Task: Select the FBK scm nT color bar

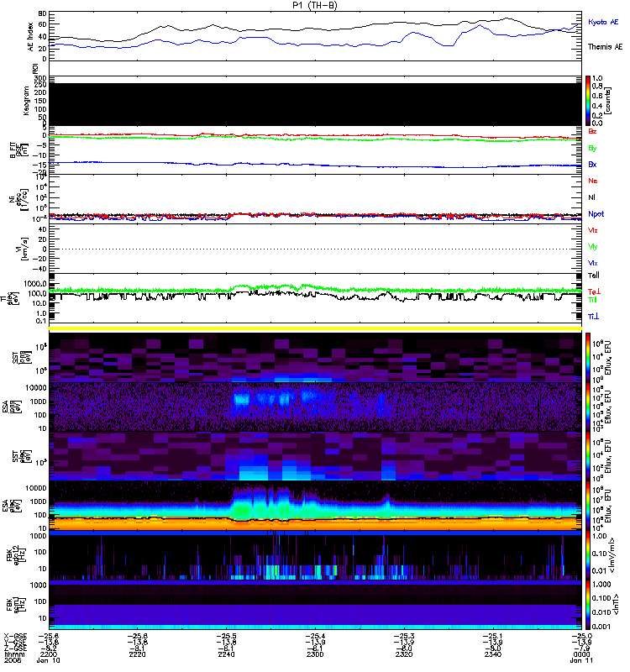Action: pyautogui.click(x=588, y=605)
